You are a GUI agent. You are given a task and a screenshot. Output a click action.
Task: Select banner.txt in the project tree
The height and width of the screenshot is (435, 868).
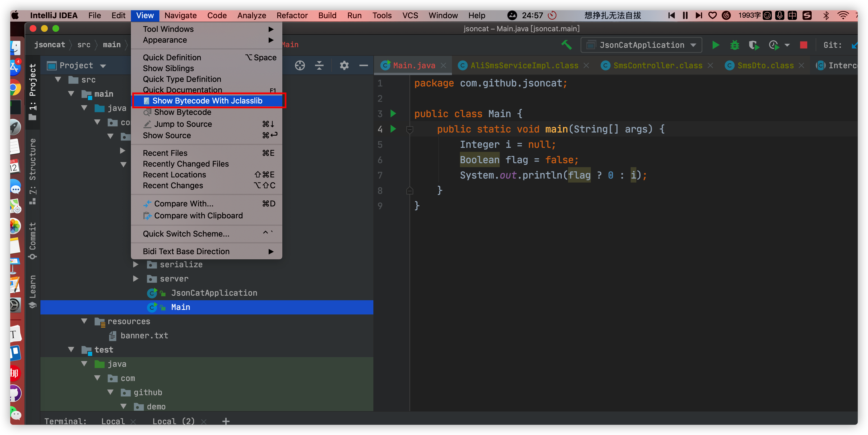pos(144,335)
